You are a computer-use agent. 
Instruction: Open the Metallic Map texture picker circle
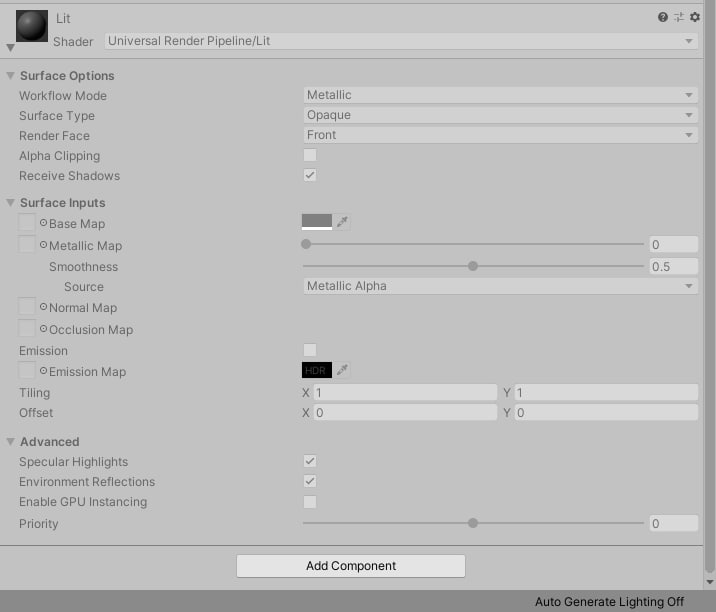(x=43, y=245)
